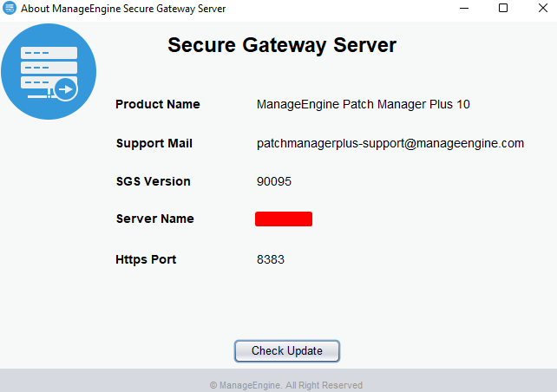Click the SGS Version value 90095
The image size is (557, 392).
click(x=274, y=181)
